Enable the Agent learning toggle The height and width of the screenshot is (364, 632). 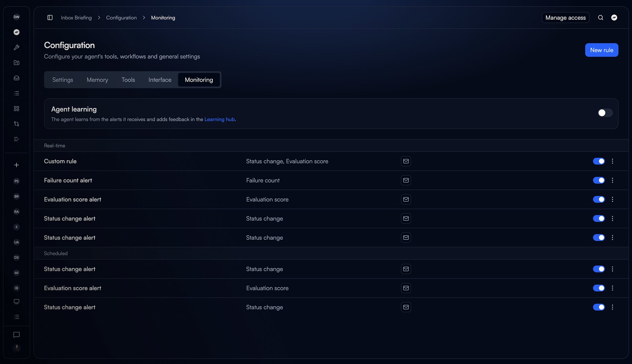[605, 113]
